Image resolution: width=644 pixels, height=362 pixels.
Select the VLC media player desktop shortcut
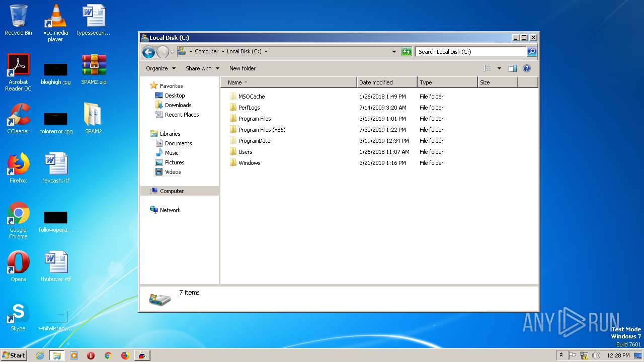tap(55, 23)
